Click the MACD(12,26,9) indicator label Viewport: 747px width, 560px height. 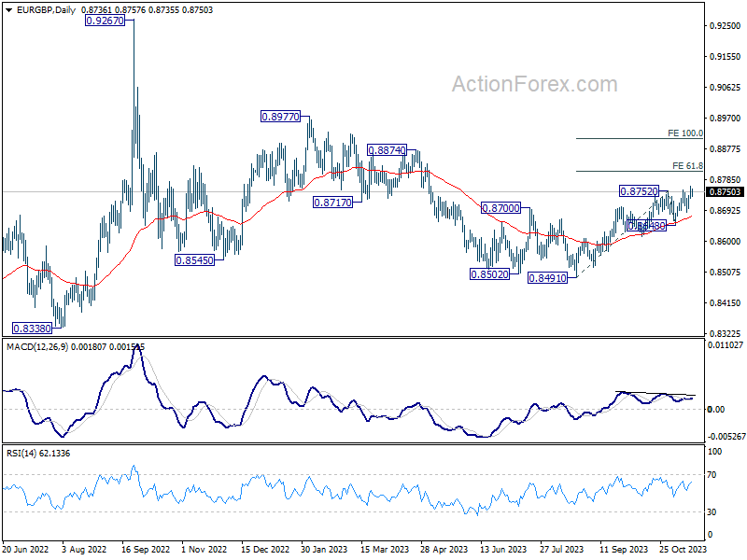(37, 347)
